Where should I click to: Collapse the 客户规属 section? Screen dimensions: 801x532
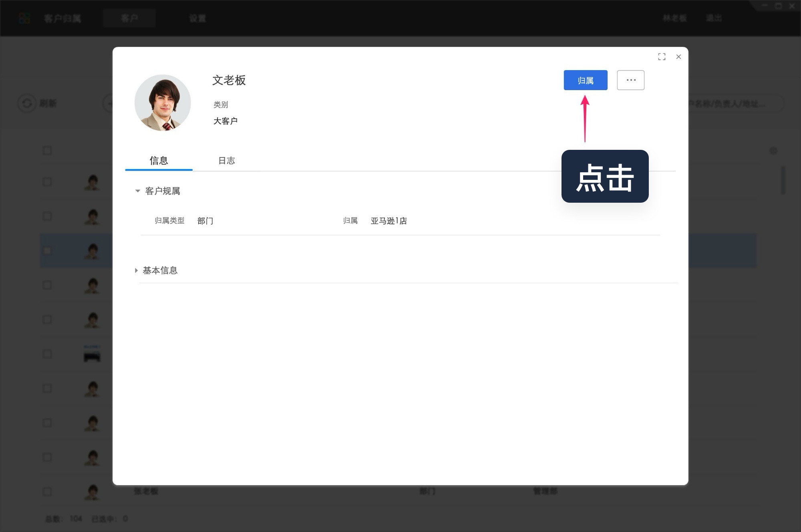[x=137, y=191]
